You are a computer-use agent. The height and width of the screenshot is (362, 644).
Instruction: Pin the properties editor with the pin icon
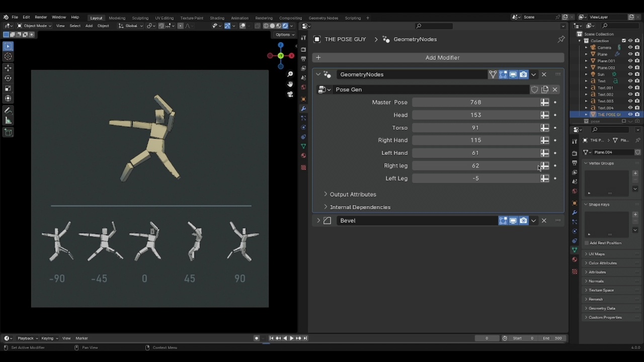pyautogui.click(x=561, y=39)
